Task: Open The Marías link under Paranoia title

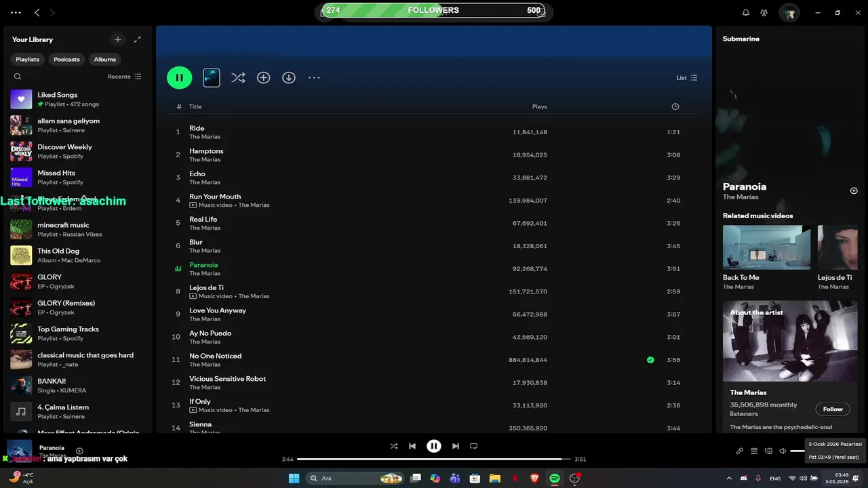Action: click(x=741, y=197)
